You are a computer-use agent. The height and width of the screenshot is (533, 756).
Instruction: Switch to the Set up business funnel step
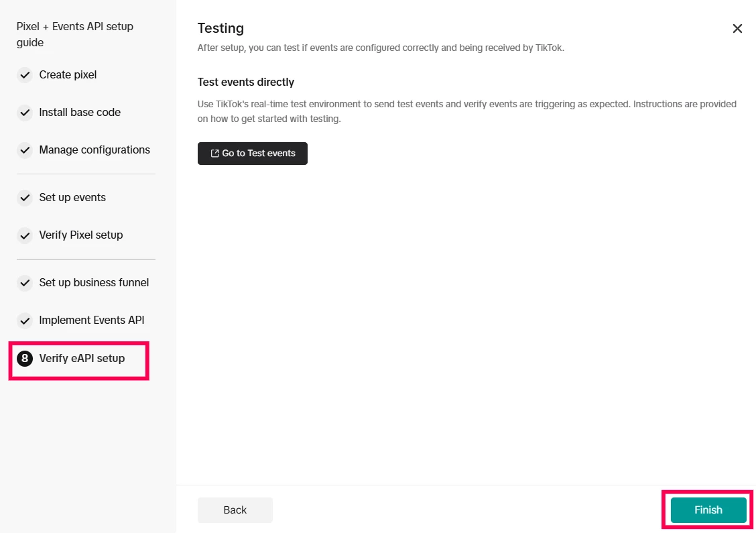click(94, 283)
